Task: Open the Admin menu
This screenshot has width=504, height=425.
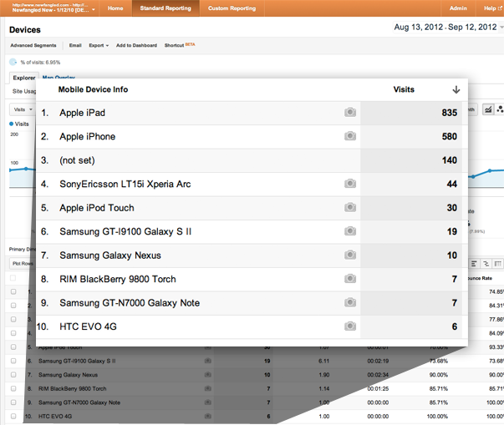Action: pos(458,8)
